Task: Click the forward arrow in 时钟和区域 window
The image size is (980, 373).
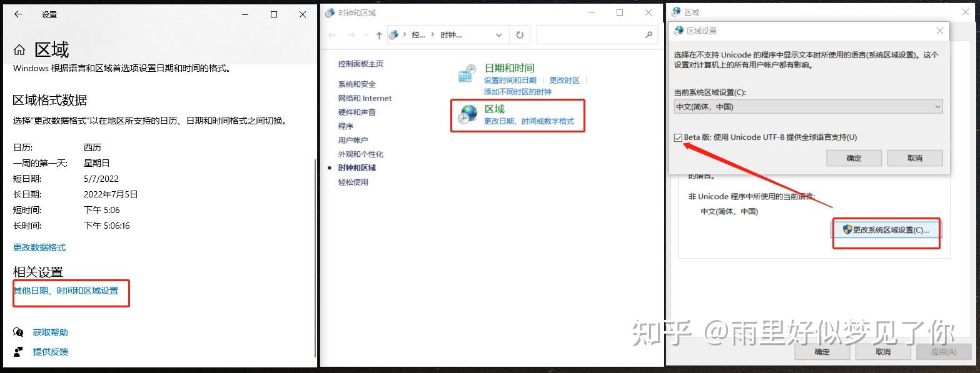Action: [351, 35]
